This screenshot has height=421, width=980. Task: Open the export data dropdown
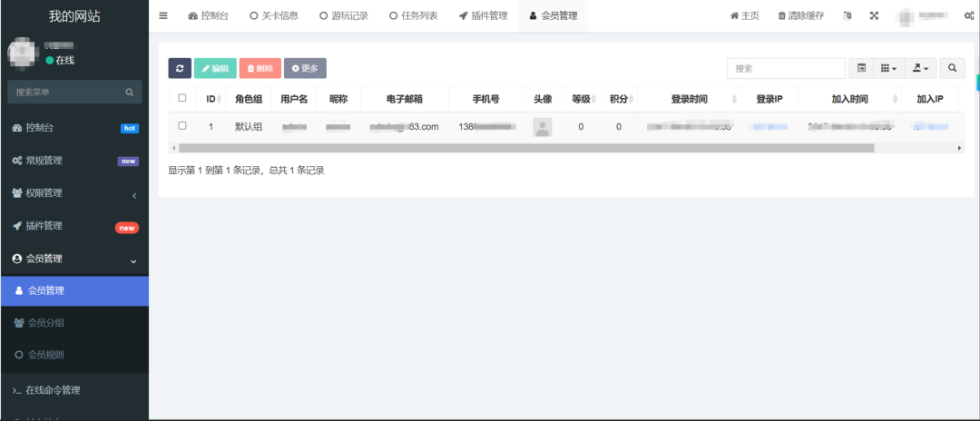pyautogui.click(x=921, y=68)
